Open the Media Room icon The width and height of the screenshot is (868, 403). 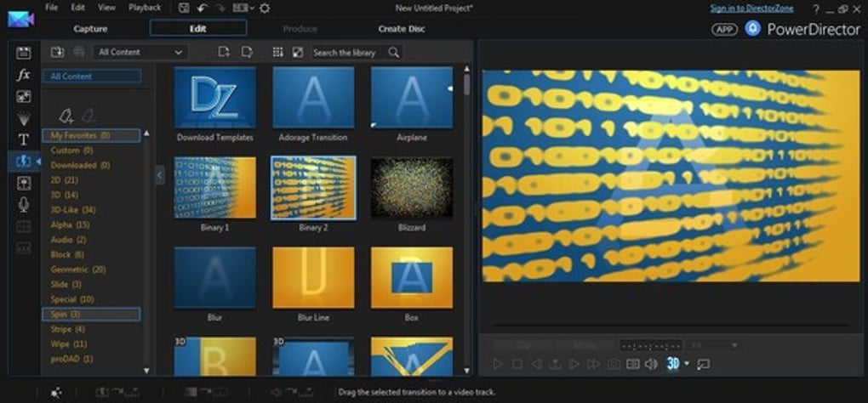tap(23, 53)
